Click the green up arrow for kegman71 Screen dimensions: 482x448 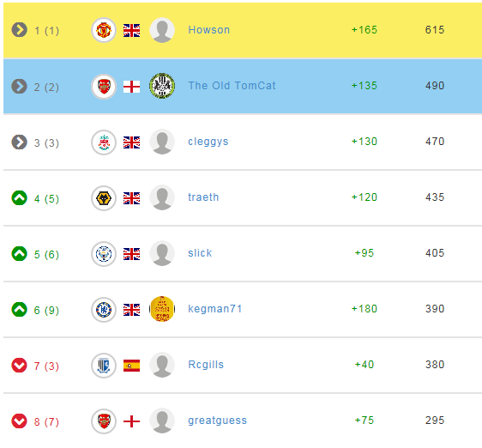pos(20,310)
